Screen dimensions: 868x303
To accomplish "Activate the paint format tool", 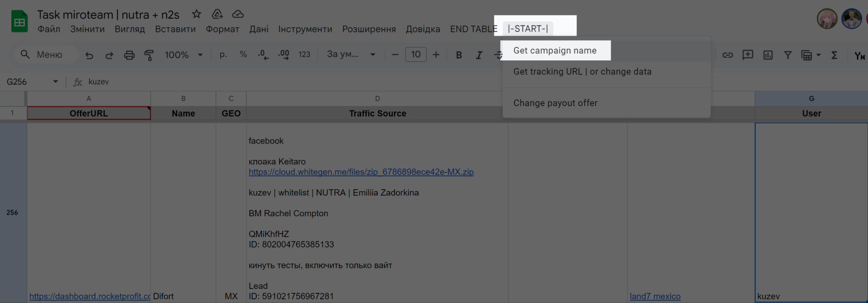I will pos(149,55).
